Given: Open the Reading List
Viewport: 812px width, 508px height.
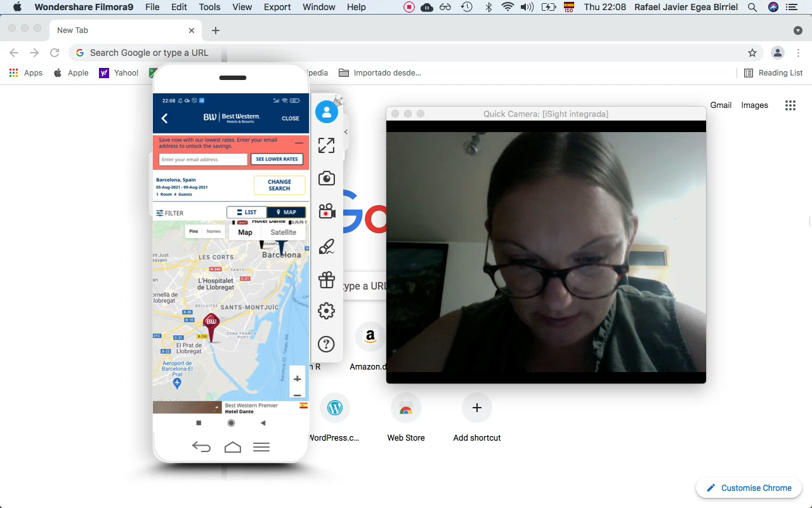Looking at the screenshot, I should [773, 73].
